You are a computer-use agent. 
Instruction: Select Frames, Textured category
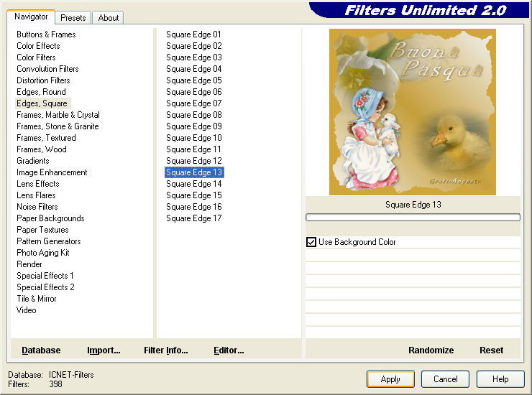coord(46,138)
